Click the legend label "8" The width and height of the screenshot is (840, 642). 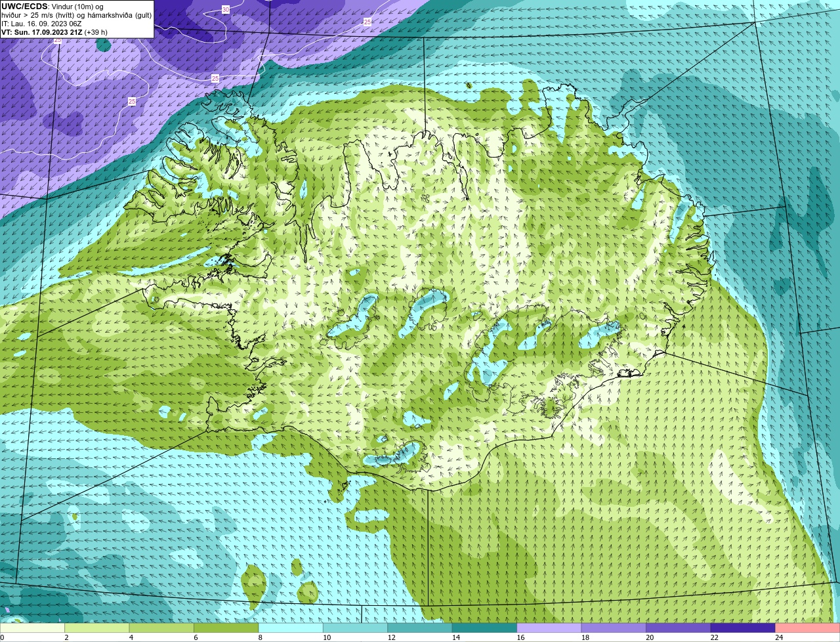[259, 637]
